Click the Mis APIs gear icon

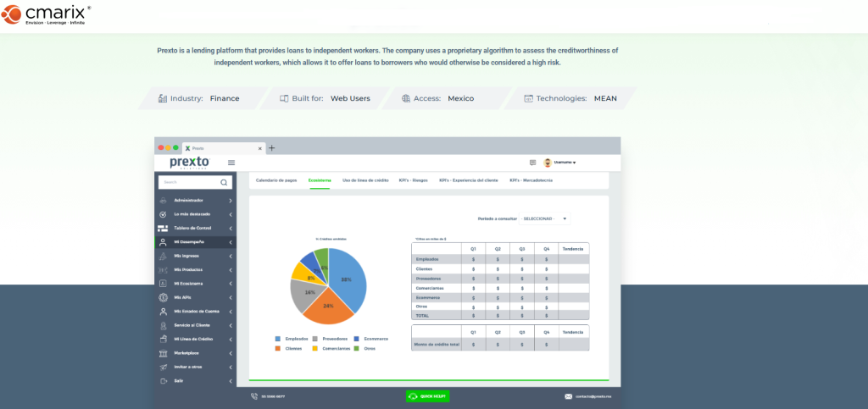click(x=163, y=297)
